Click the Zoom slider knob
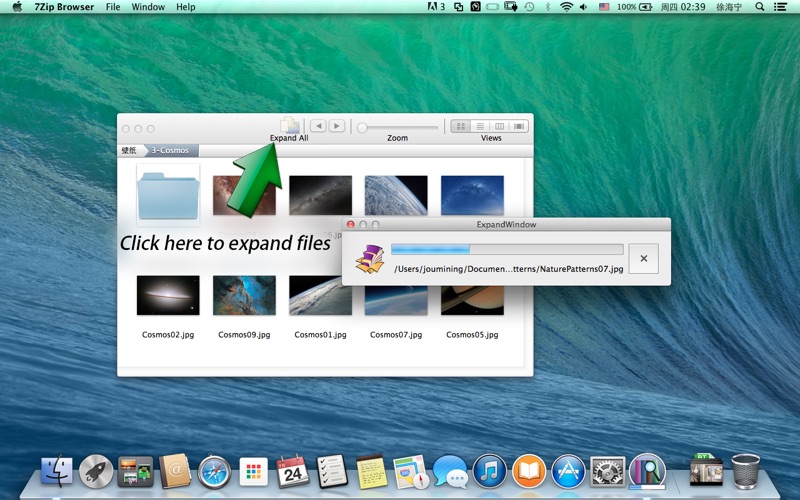 point(362,128)
